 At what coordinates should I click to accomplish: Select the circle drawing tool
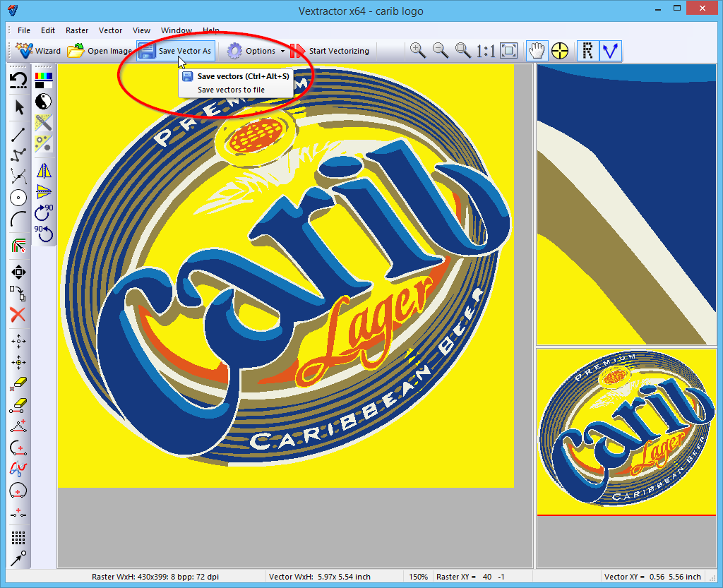[x=19, y=198]
